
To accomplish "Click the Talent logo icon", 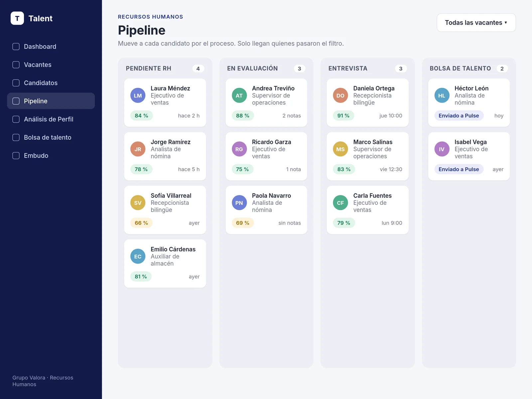I will (x=17, y=18).
